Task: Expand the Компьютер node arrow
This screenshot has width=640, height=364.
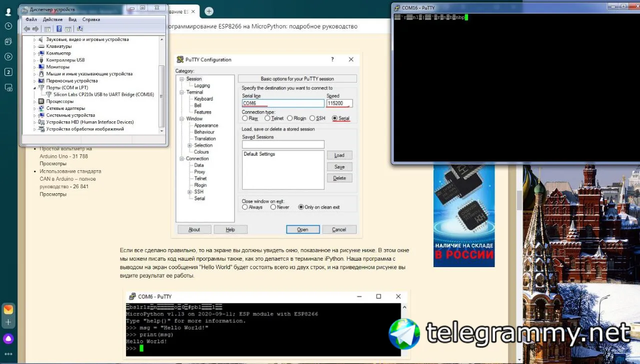Action: tap(35, 53)
